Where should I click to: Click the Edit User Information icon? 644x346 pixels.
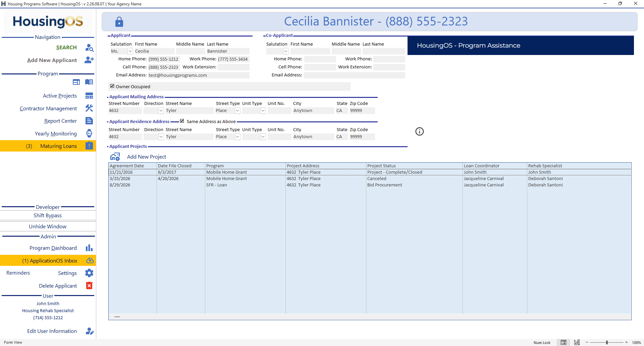pos(90,331)
